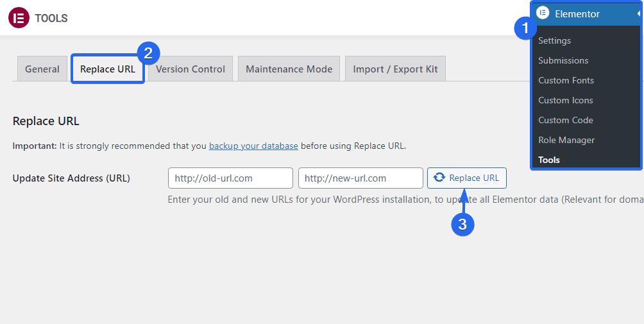
Task: Select Custom Code menu entry
Action: click(x=566, y=120)
